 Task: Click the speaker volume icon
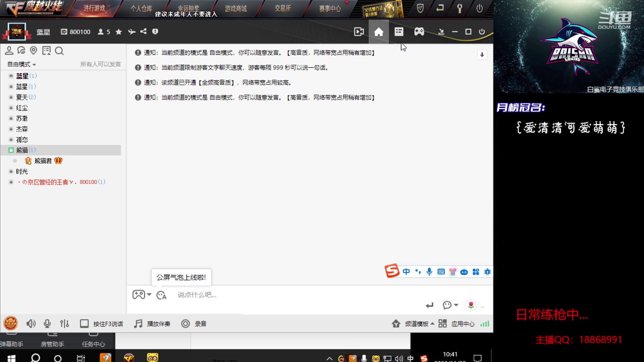pyautogui.click(x=31, y=324)
